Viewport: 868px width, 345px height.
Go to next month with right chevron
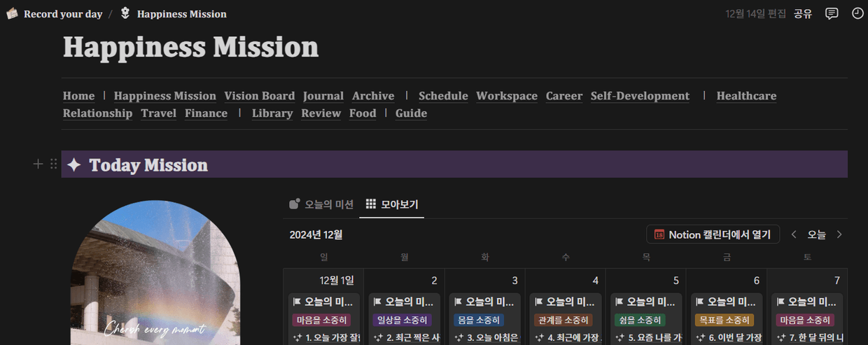point(839,234)
